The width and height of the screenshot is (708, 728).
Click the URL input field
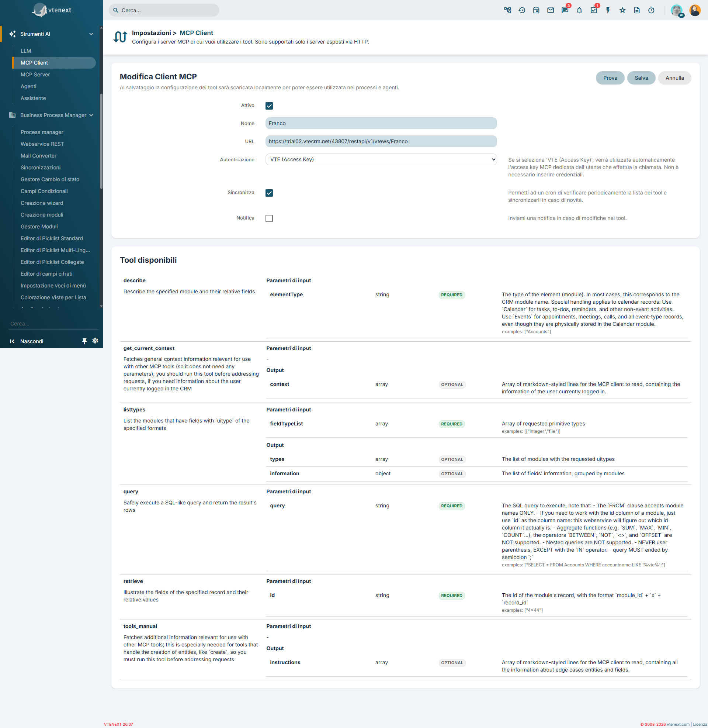(381, 142)
